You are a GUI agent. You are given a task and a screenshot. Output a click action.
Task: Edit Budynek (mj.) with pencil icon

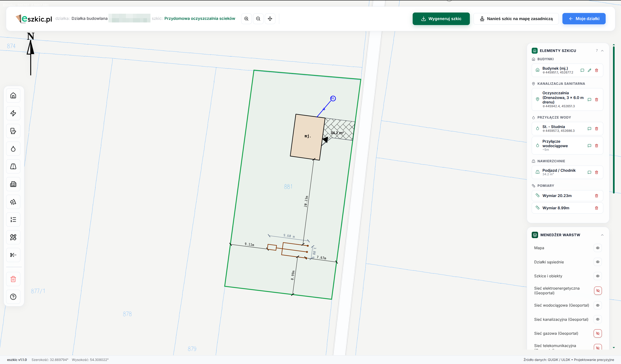(x=589, y=70)
